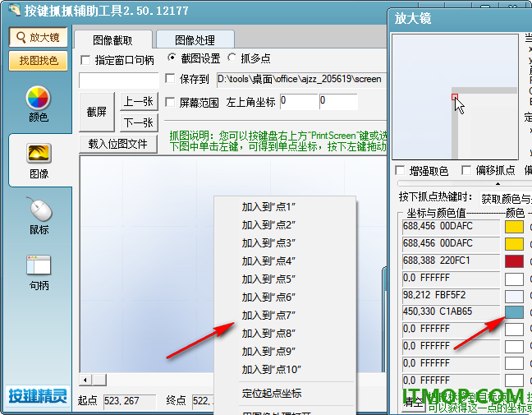Image resolution: width=532 pixels, height=415 pixels.
Task: Click the 按键精灵 logo link
Action: [x=38, y=396]
